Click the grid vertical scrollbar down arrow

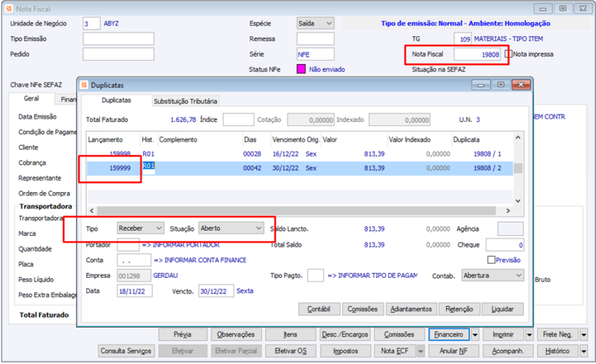pyautogui.click(x=518, y=201)
